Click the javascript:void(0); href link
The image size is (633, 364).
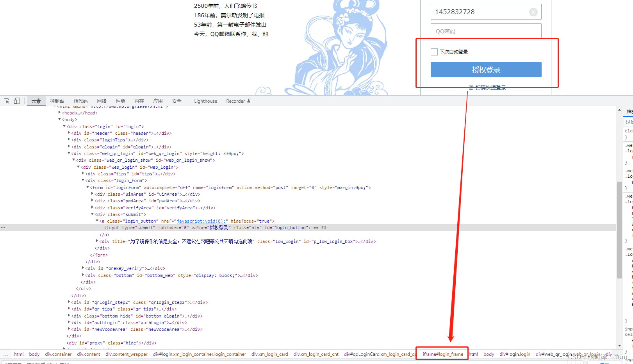(x=201, y=221)
